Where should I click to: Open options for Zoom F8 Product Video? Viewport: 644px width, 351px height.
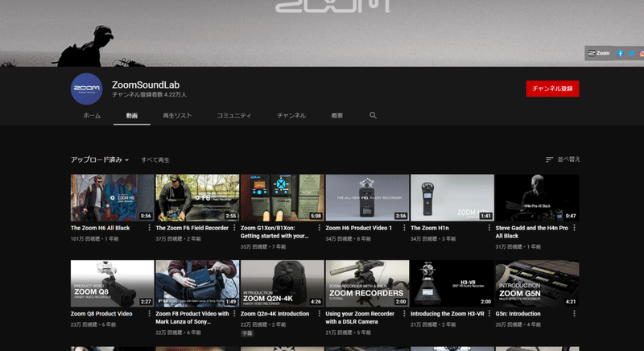[x=234, y=314]
